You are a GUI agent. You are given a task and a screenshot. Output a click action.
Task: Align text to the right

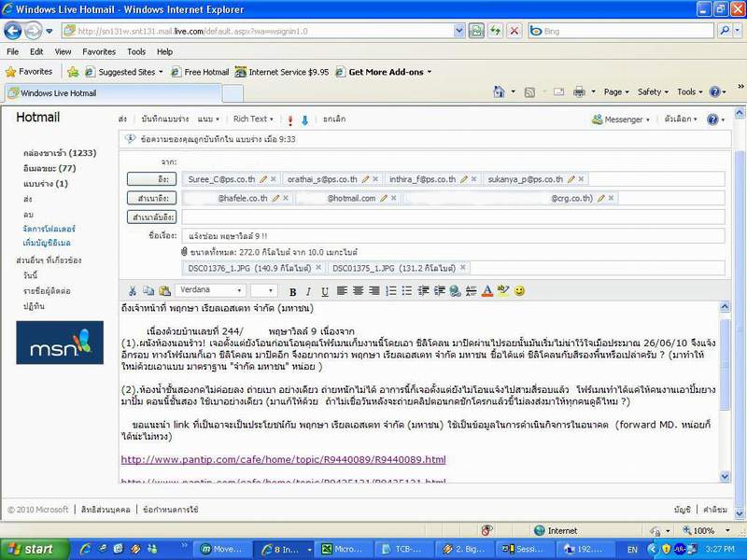tap(374, 291)
